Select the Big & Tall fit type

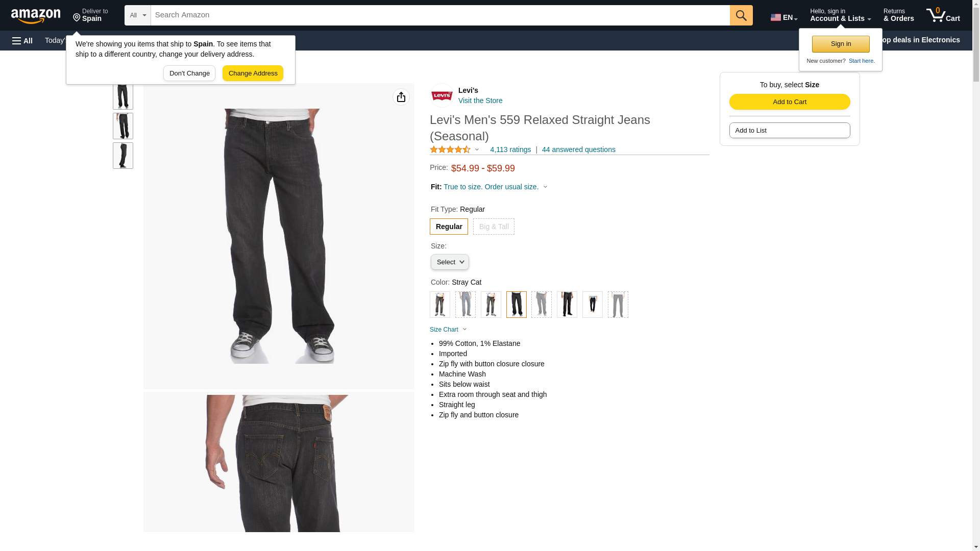point(494,227)
